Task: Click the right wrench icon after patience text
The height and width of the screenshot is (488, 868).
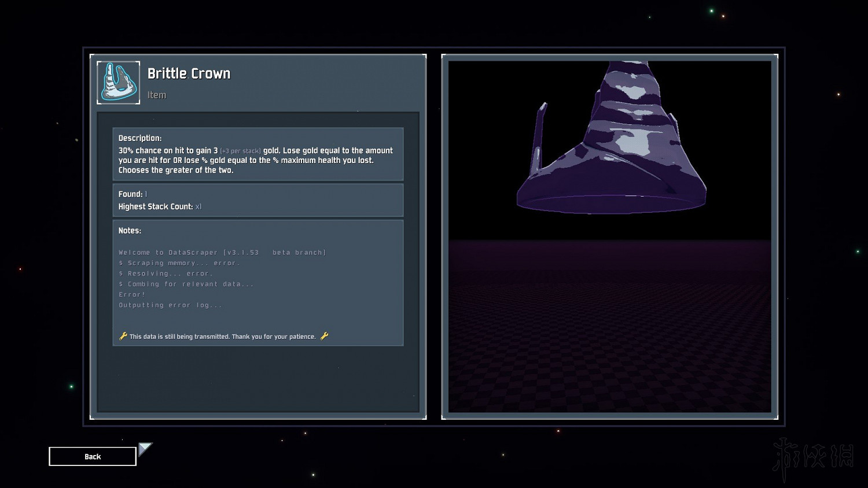Action: click(324, 336)
